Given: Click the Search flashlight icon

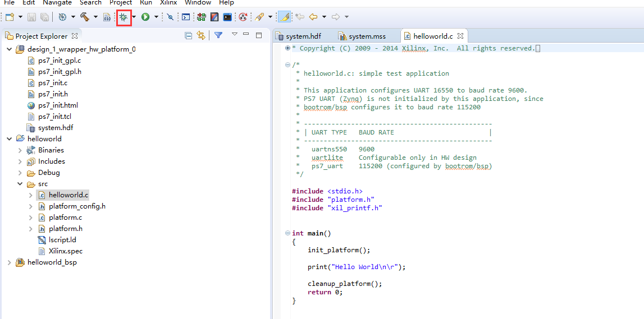Looking at the screenshot, I should tap(259, 17).
